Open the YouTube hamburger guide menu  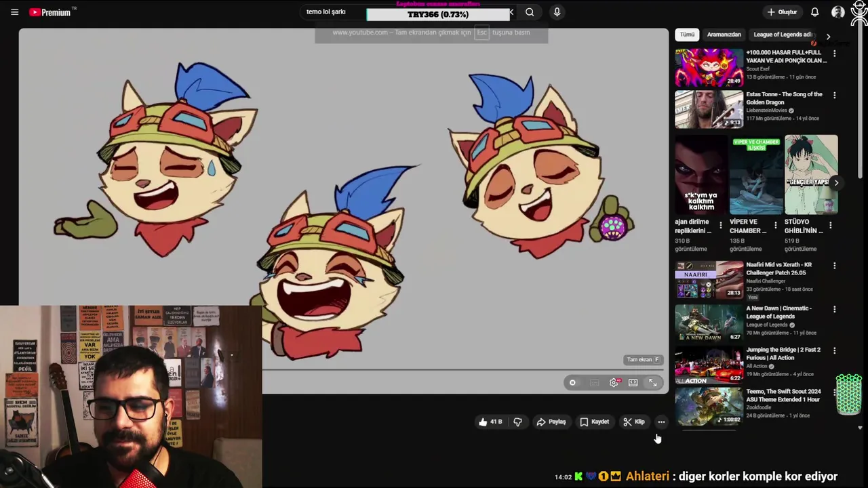[x=14, y=12]
